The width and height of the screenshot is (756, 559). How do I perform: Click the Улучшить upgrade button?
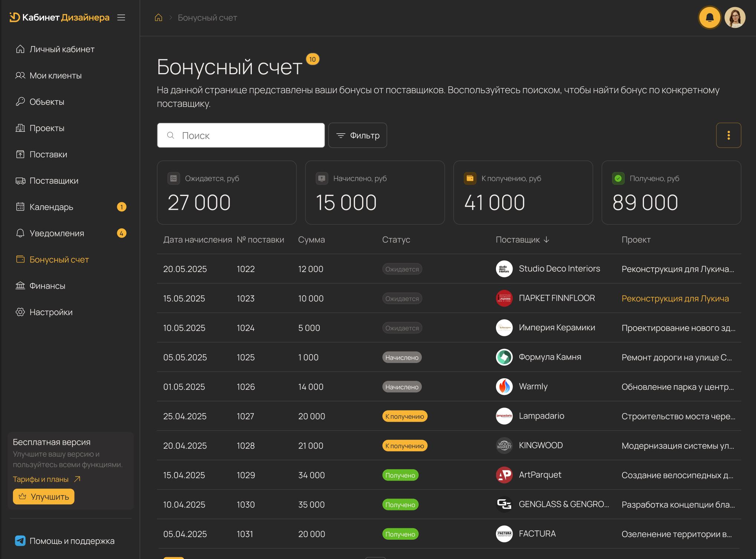pos(44,497)
